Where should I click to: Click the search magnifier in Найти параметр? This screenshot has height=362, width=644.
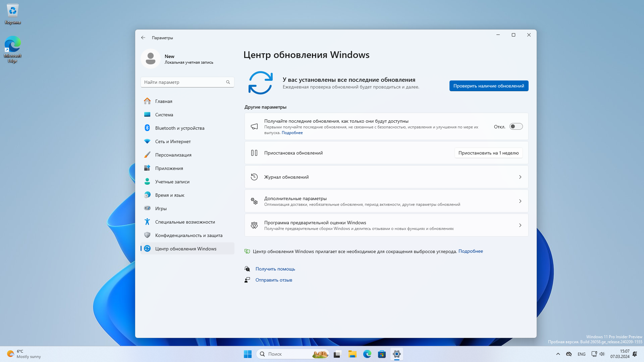[x=228, y=82]
